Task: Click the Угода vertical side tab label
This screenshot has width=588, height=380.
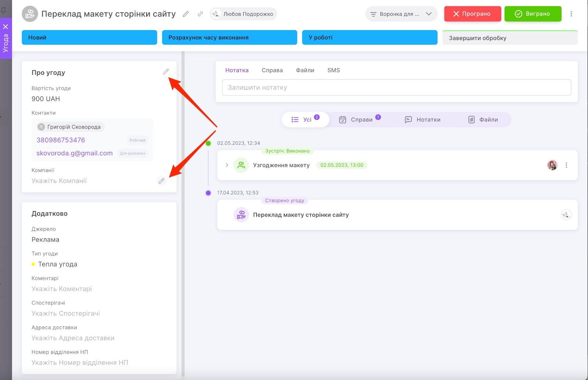Action: point(6,43)
